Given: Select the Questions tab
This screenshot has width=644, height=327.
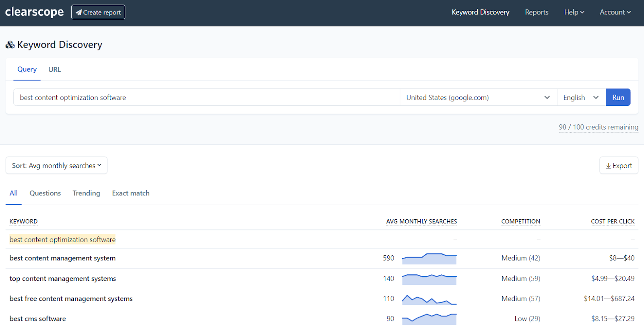Looking at the screenshot, I should [45, 193].
